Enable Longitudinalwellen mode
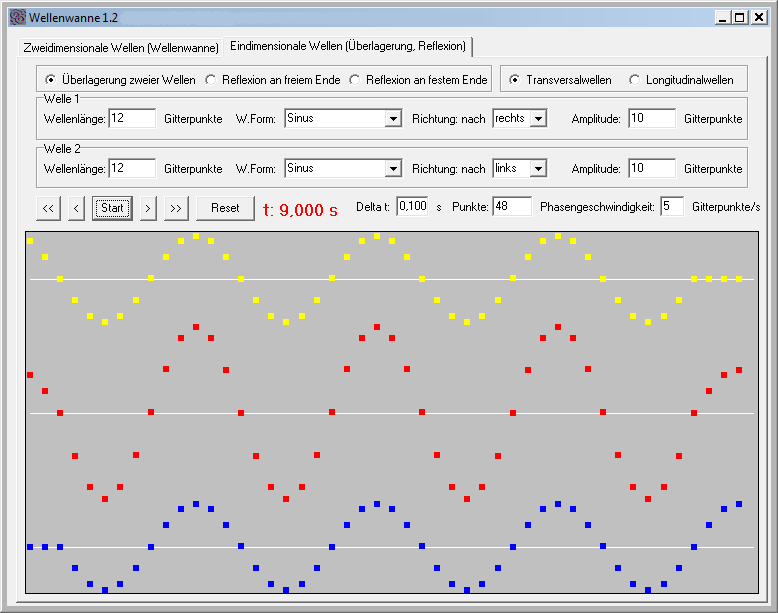 point(634,80)
